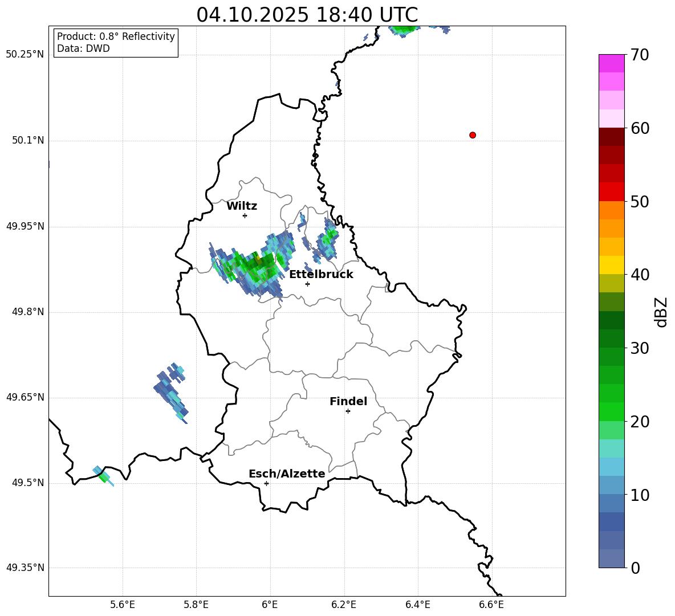Click the 50.1°N latitude label
This screenshot has height=616, width=675.
coord(27,140)
